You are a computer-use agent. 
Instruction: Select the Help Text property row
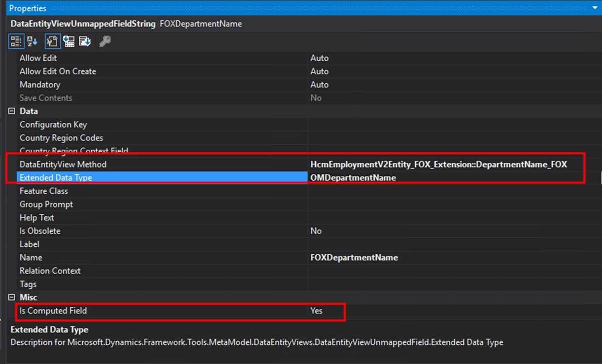pos(37,218)
